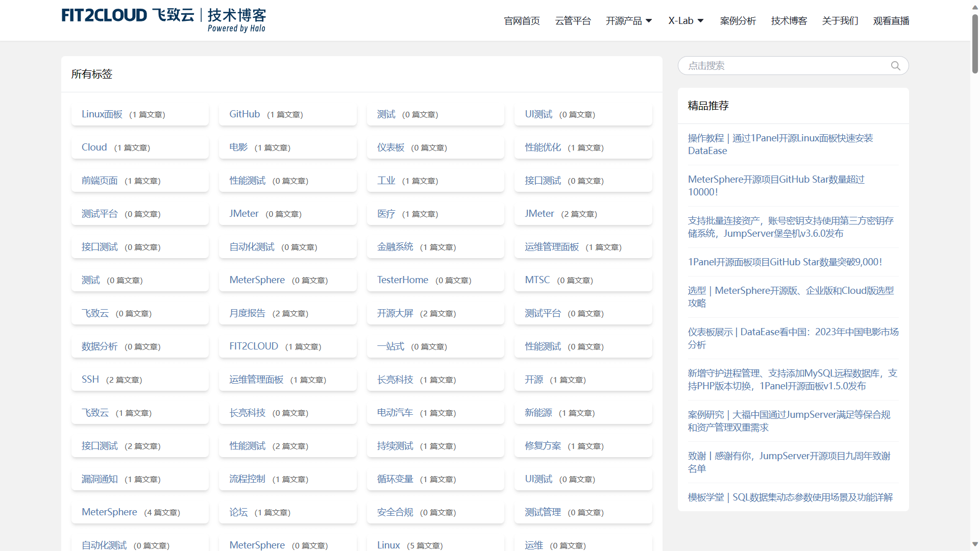
Task: Open DataEase看中国2023电影市场分析 article
Action: (x=793, y=338)
